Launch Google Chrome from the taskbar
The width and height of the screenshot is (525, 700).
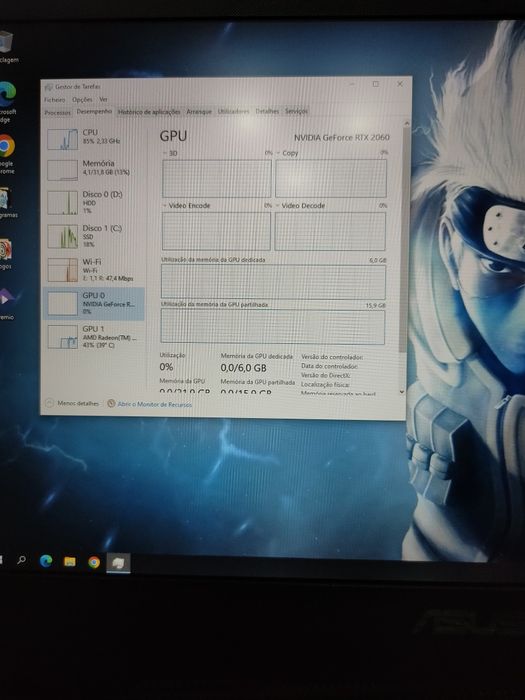[94, 562]
